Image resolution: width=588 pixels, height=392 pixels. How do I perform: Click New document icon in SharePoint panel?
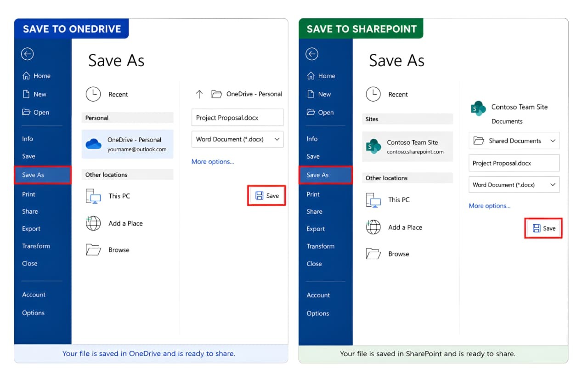tap(311, 94)
